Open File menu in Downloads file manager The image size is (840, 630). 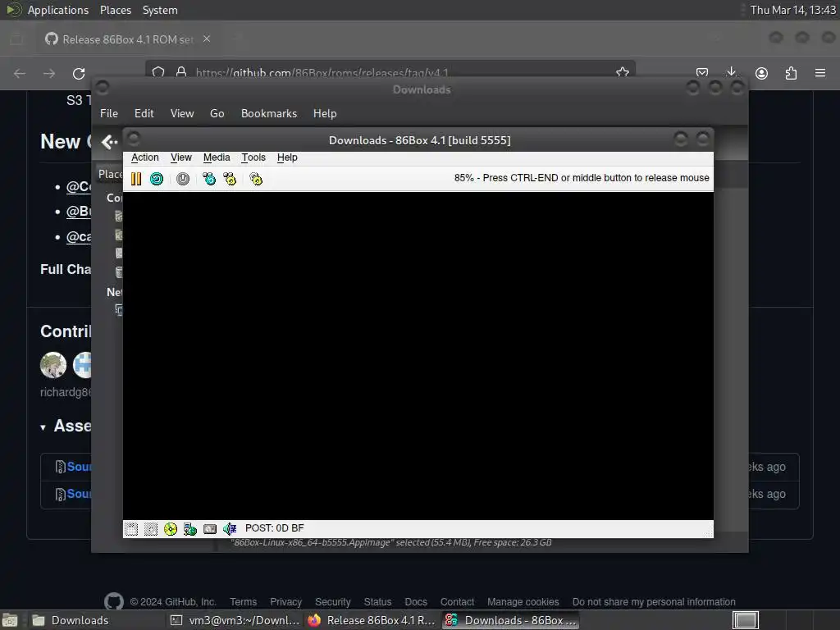[109, 113]
